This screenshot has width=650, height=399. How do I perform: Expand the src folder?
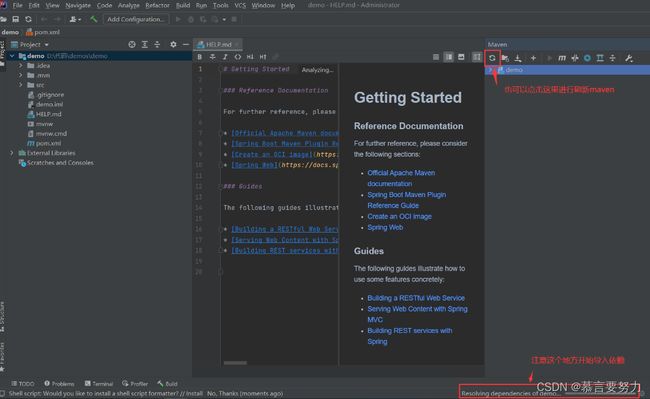[21, 85]
